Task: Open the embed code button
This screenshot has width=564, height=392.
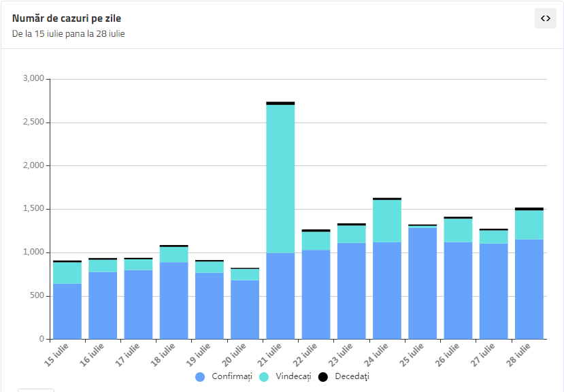Action: (x=546, y=18)
